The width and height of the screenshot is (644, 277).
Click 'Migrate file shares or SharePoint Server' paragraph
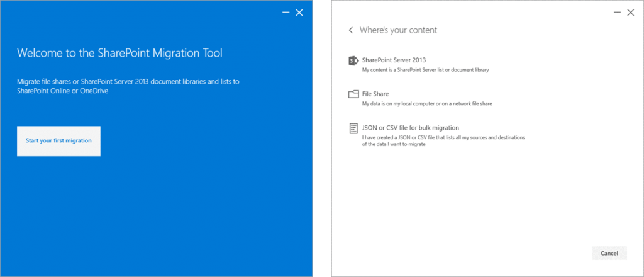128,86
